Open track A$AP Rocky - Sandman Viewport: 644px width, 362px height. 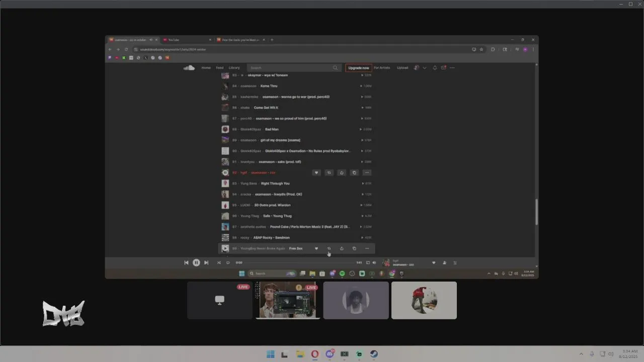coord(272,238)
